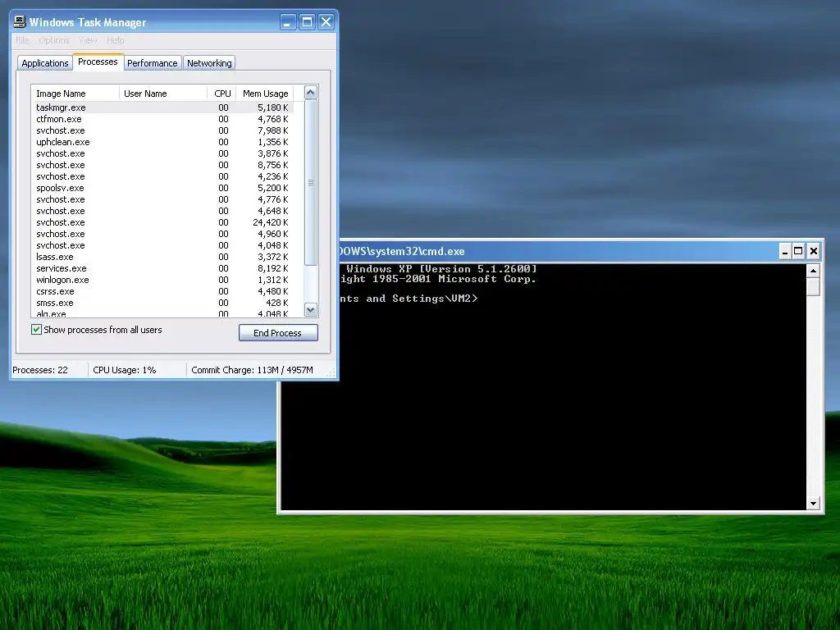Click the Processes: 22 status bar entry
840x630 pixels.
click(x=40, y=370)
